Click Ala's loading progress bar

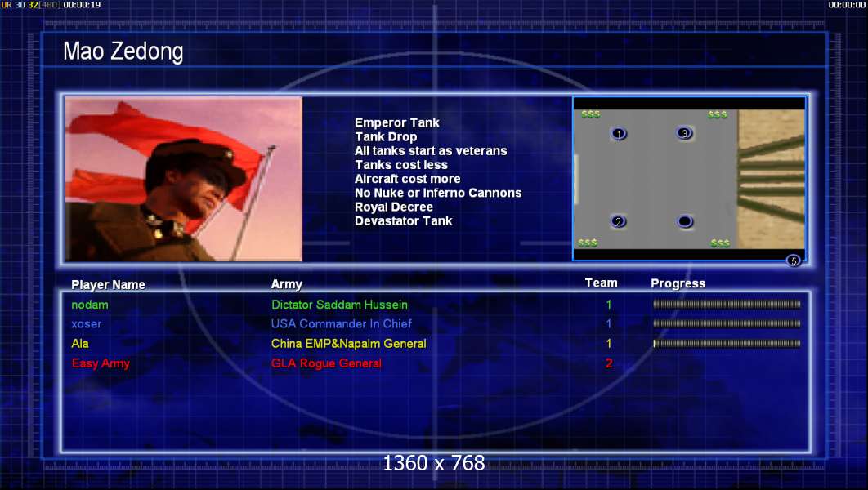coord(727,344)
